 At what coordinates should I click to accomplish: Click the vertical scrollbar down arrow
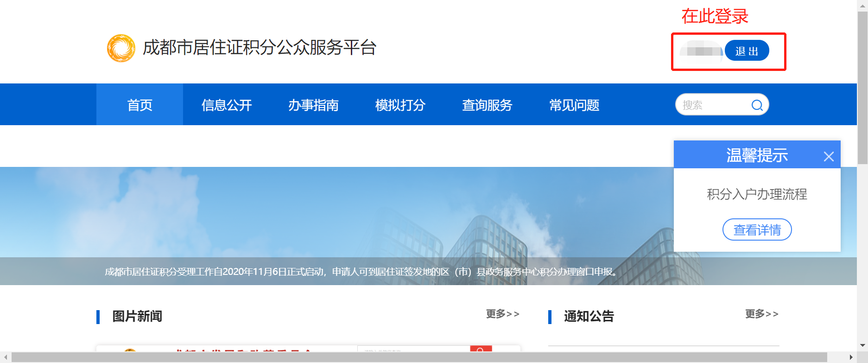[862, 345]
